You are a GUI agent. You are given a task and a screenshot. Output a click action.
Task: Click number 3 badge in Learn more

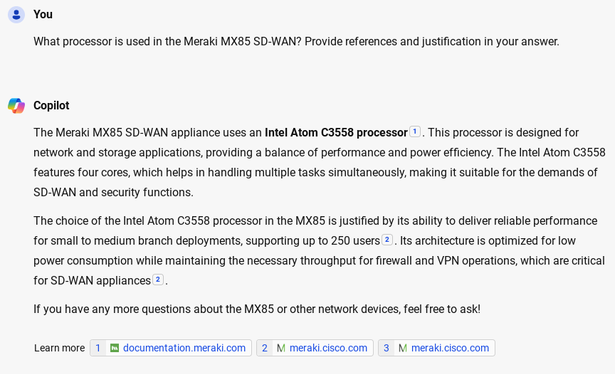tap(386, 348)
